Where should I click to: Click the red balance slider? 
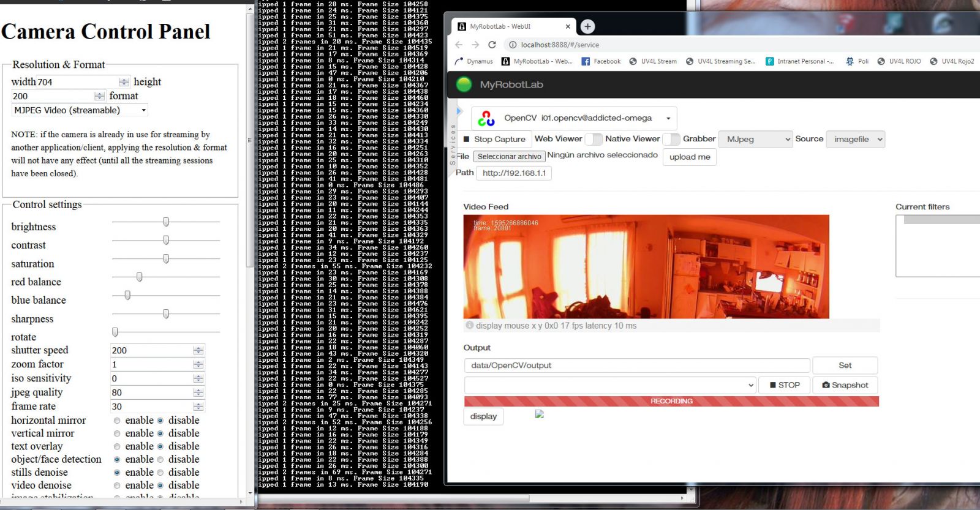[166, 277]
